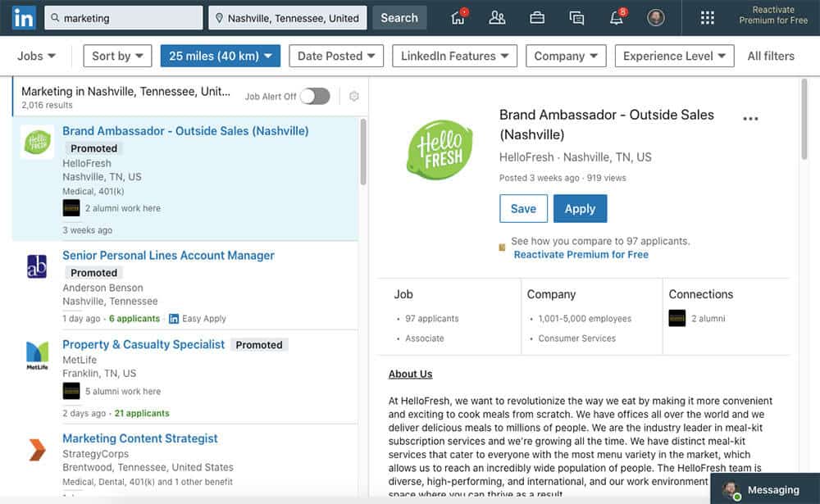
Task: Click the large HelloFresh logo in details pane
Action: [440, 149]
